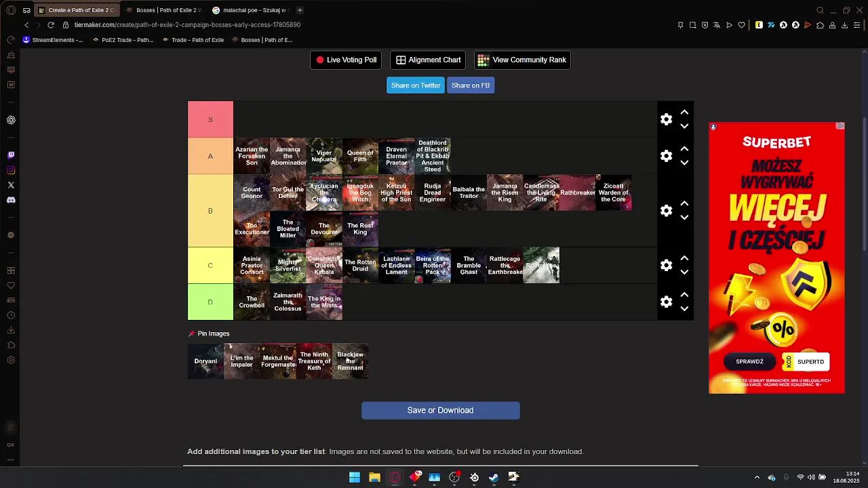Open Twitch in browser sidebar
Screen dimensions: 868x488
click(11, 155)
